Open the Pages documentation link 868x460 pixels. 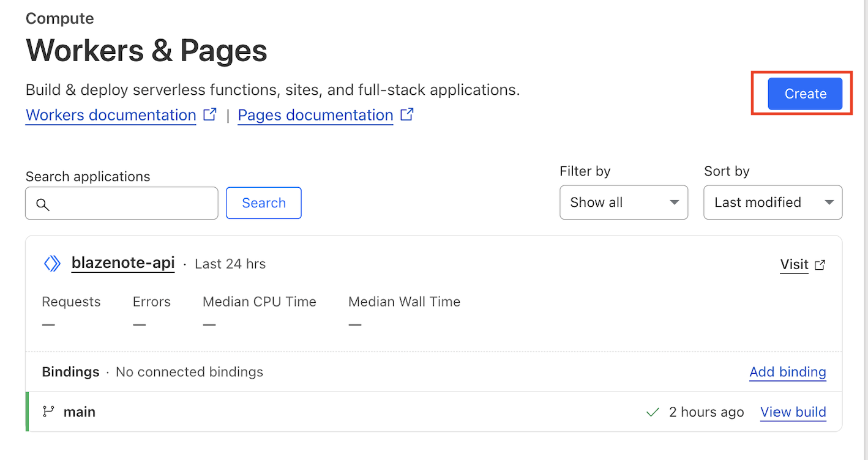(315, 115)
